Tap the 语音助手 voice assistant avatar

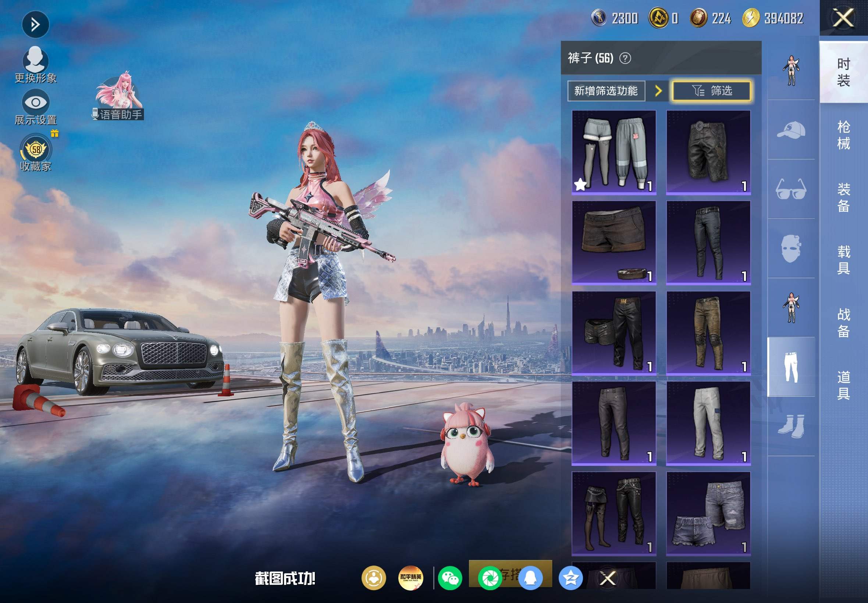coord(119,95)
